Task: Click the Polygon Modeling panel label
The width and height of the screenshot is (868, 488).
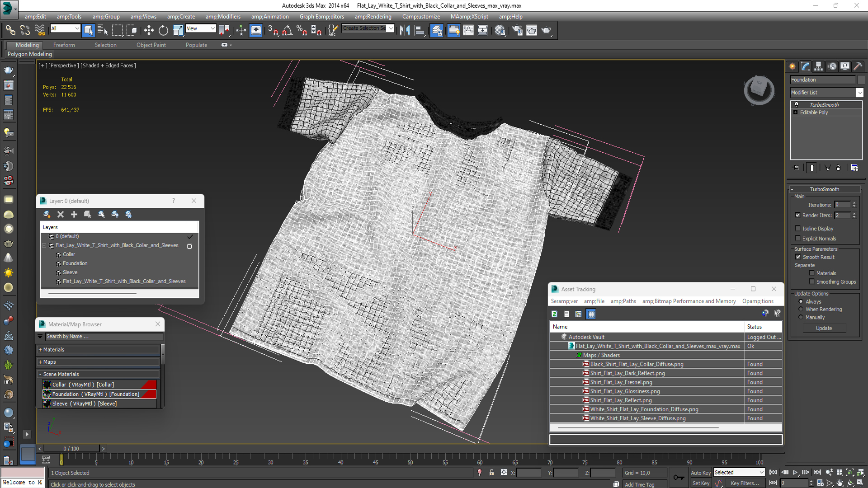Action: (x=30, y=54)
